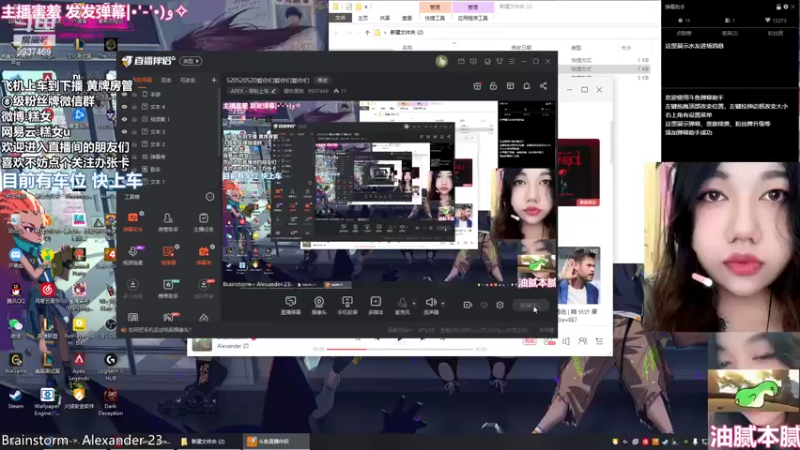Click the record video icon in bottom bar

point(467,305)
